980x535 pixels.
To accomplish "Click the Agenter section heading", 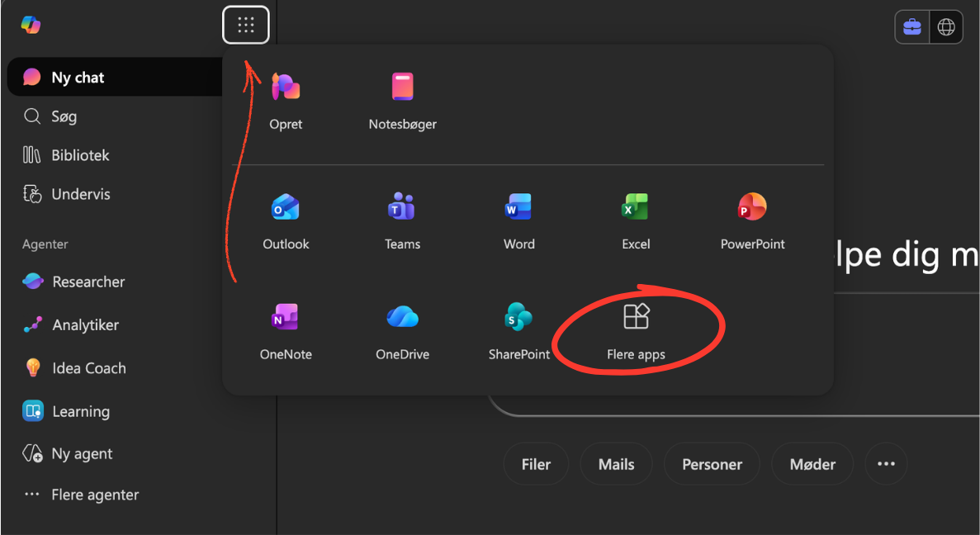I will coord(45,244).
